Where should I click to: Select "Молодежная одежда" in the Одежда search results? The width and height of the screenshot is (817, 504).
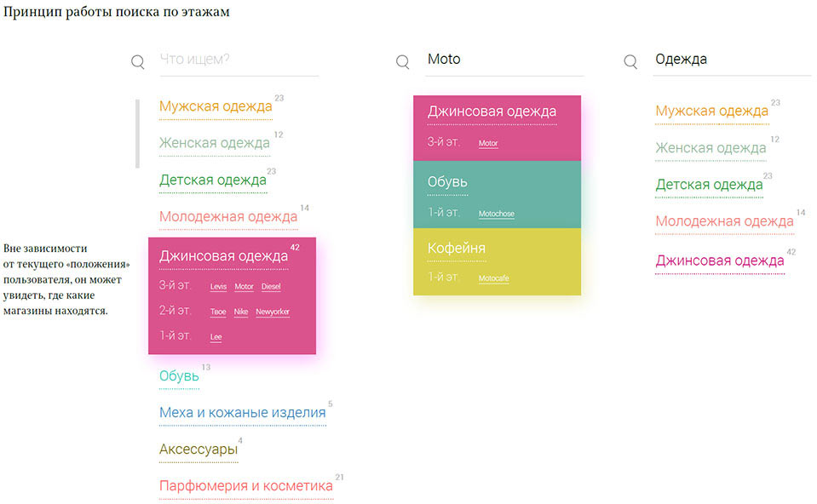724,221
